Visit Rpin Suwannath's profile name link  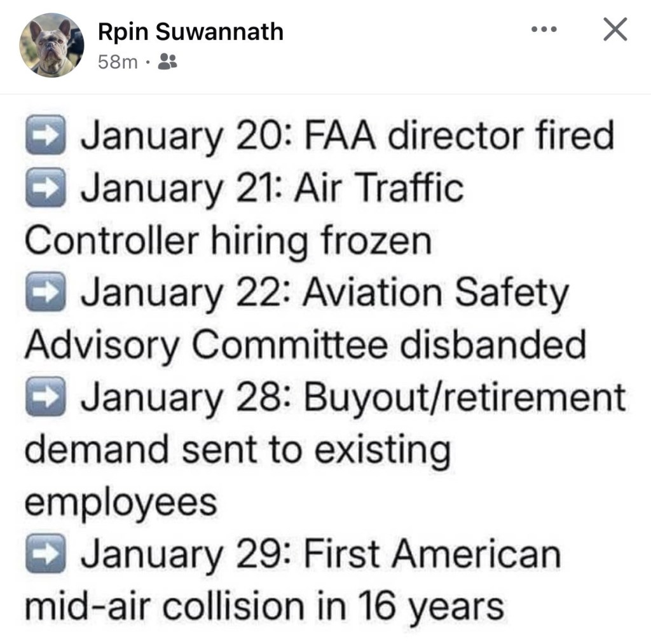tap(190, 31)
